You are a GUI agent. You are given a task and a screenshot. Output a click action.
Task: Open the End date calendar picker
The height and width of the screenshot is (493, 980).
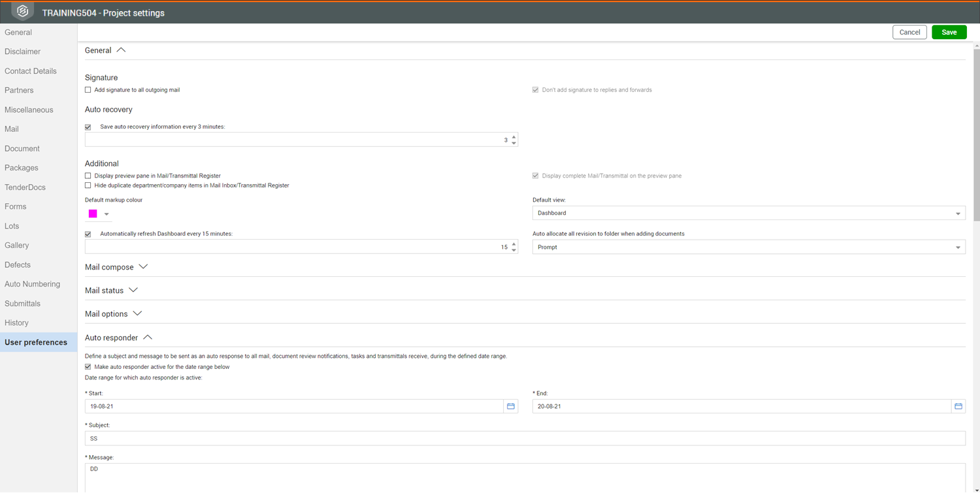pos(958,406)
